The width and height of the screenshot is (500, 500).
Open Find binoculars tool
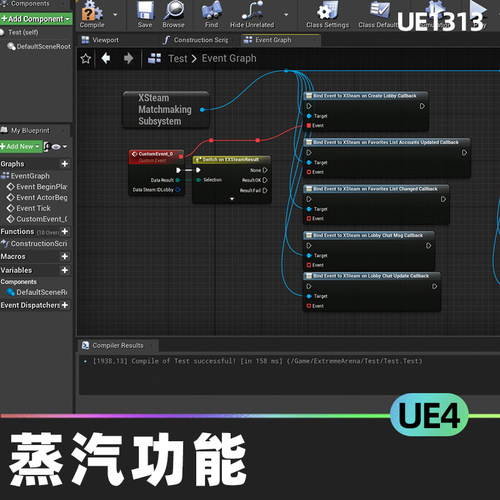pos(211,14)
